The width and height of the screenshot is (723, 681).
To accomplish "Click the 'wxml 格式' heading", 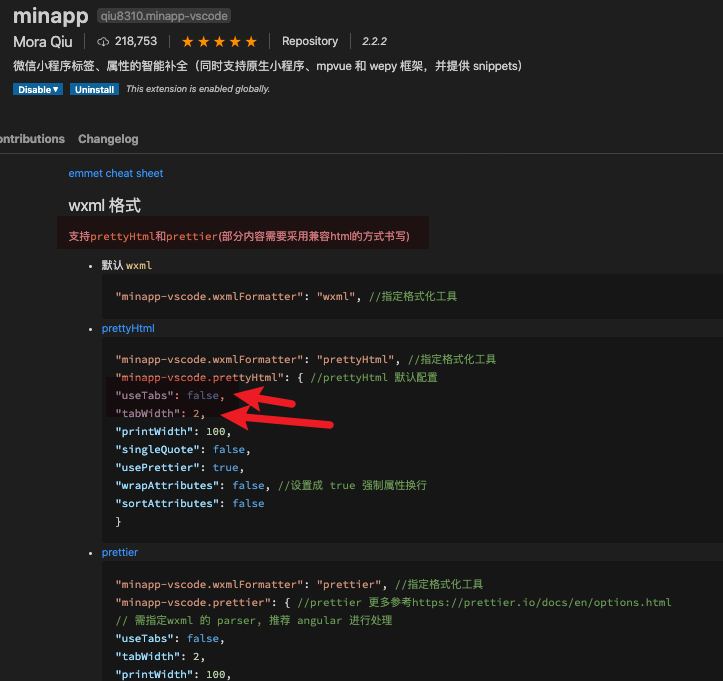I will [x=105, y=206].
